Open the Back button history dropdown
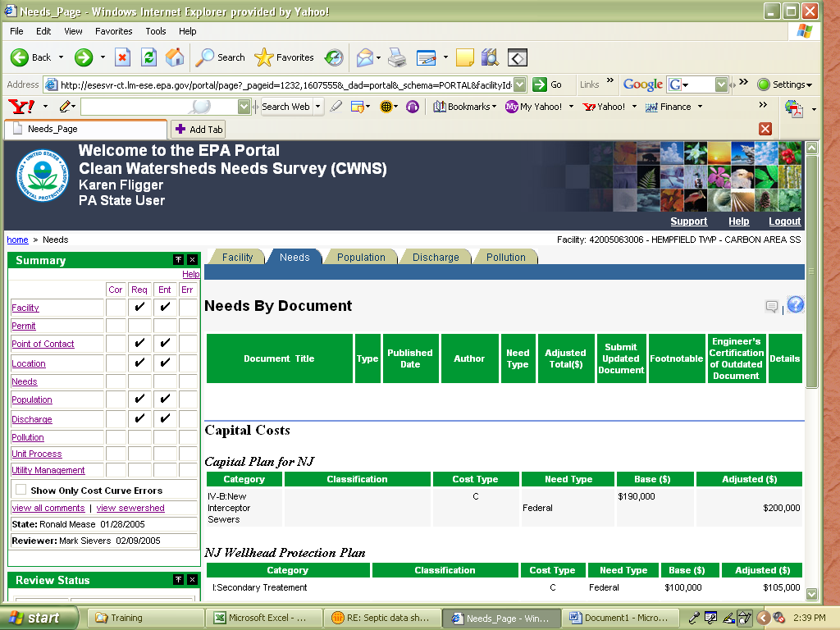The image size is (840, 630). [61, 57]
